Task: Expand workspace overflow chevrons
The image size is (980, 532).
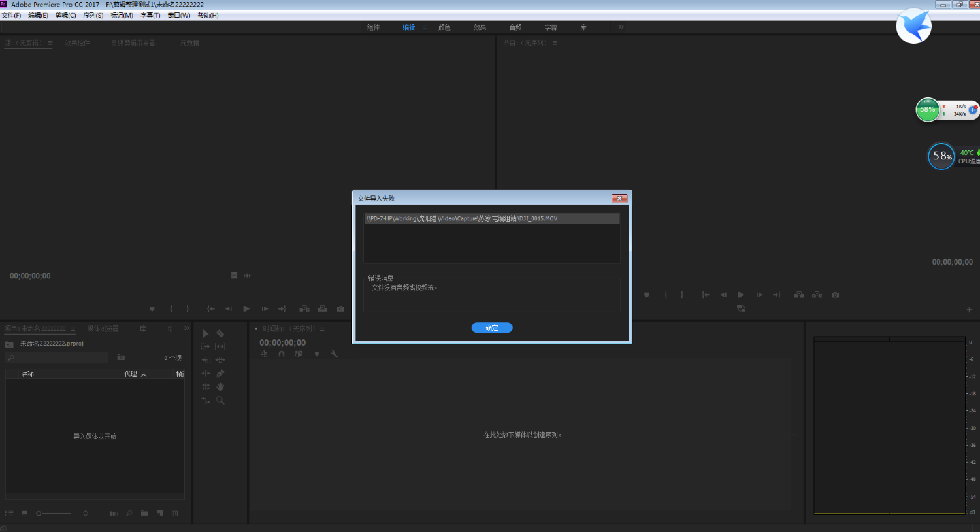Action: pyautogui.click(x=621, y=27)
